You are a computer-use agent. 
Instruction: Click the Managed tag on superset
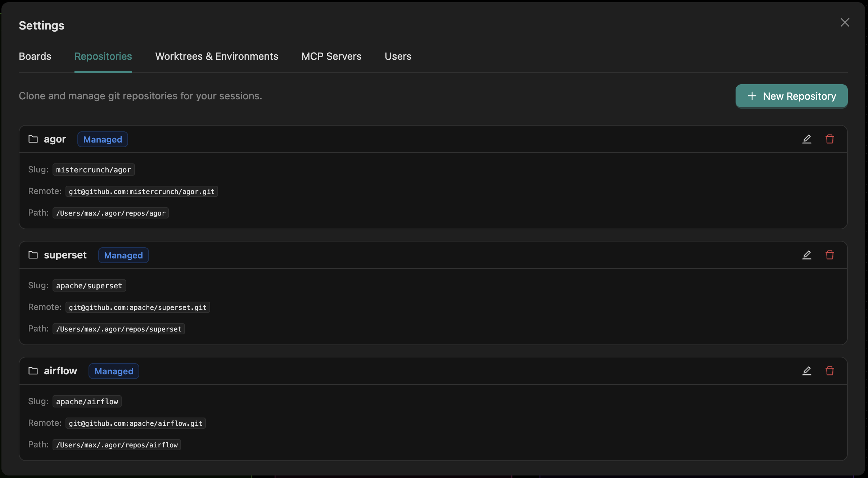click(x=123, y=255)
